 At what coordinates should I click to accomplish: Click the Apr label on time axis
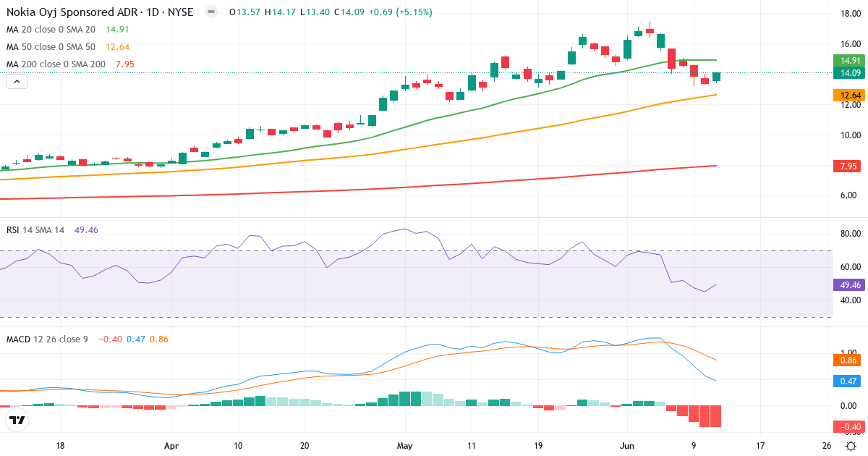[171, 446]
